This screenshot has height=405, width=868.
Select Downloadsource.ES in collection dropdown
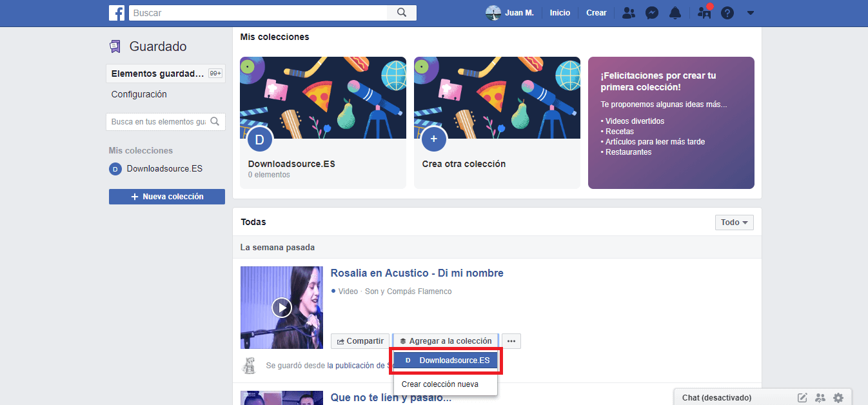click(446, 361)
